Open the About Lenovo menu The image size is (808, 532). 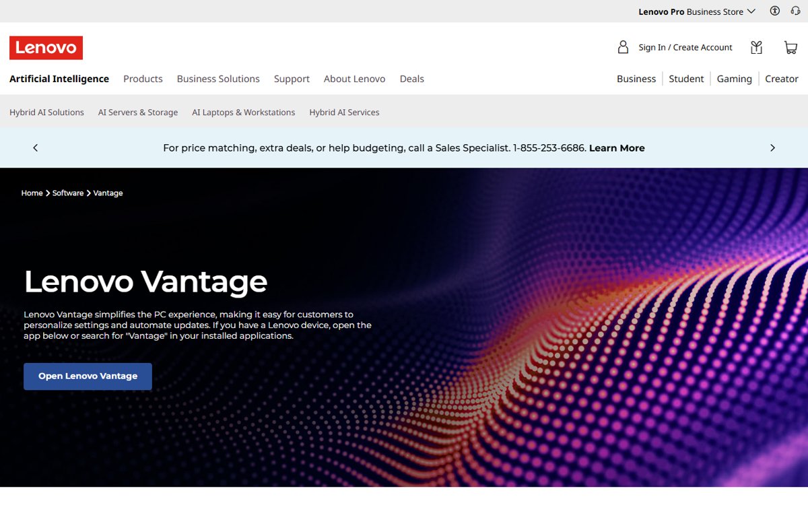click(x=354, y=79)
